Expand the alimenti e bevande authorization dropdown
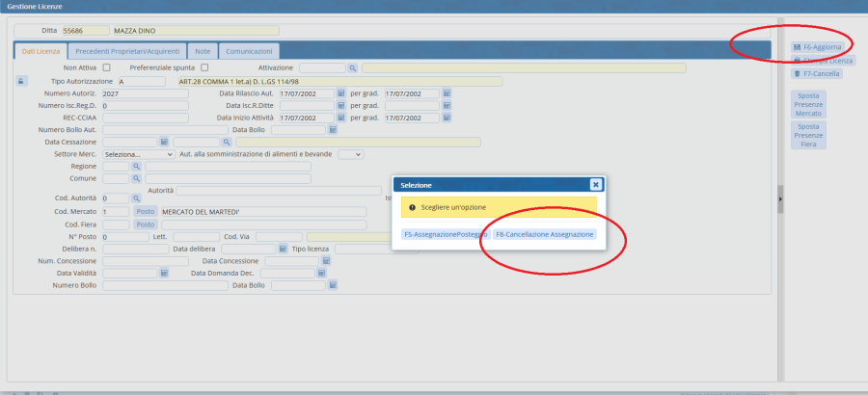 [351, 154]
